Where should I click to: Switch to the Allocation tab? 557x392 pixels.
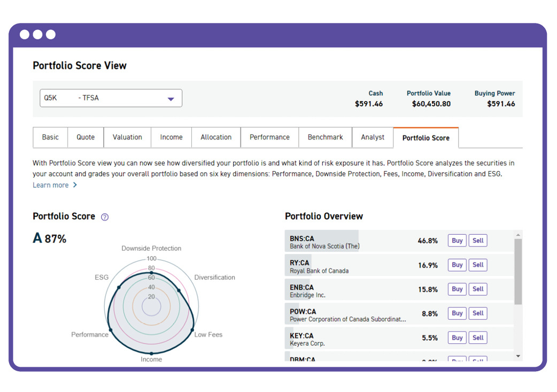pos(216,137)
